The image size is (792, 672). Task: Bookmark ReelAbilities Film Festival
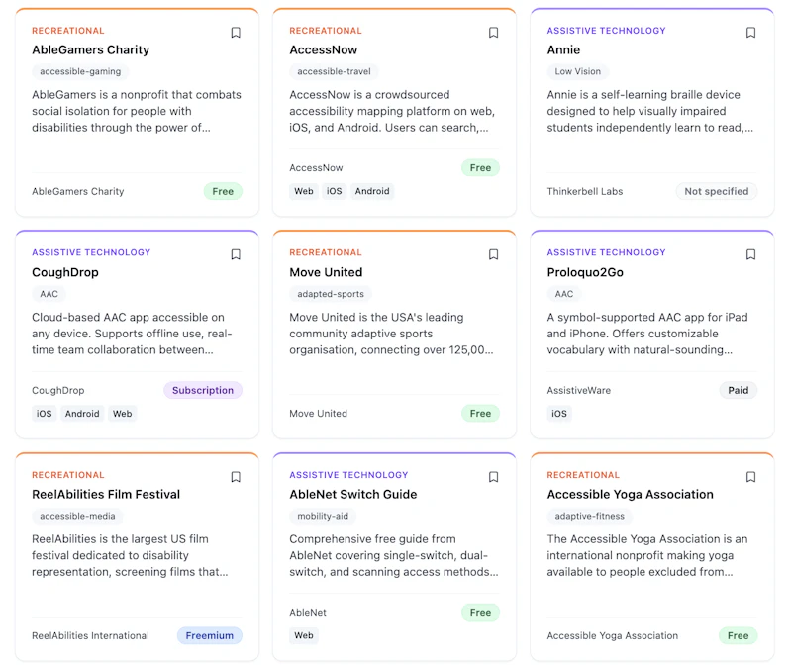(x=236, y=477)
